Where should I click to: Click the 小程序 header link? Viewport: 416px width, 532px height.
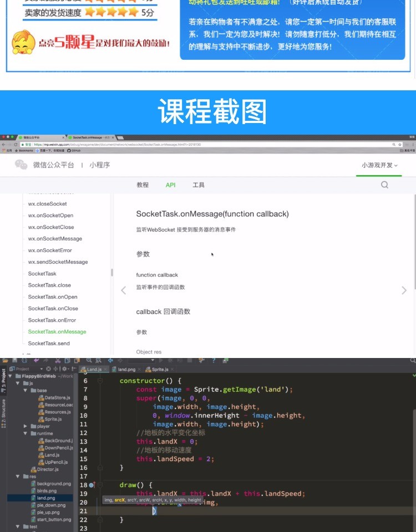(x=99, y=165)
